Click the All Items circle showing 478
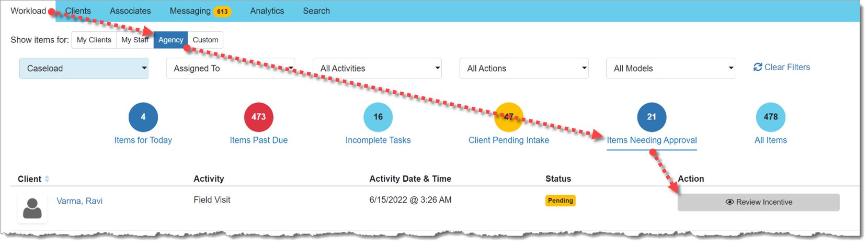The image size is (868, 244). point(771,117)
